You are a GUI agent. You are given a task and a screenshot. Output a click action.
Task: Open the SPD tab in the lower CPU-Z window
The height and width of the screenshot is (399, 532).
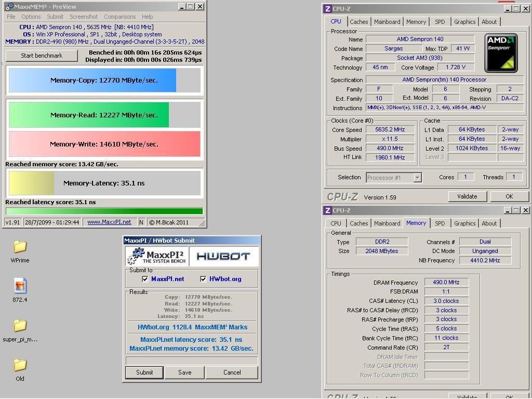(440, 223)
